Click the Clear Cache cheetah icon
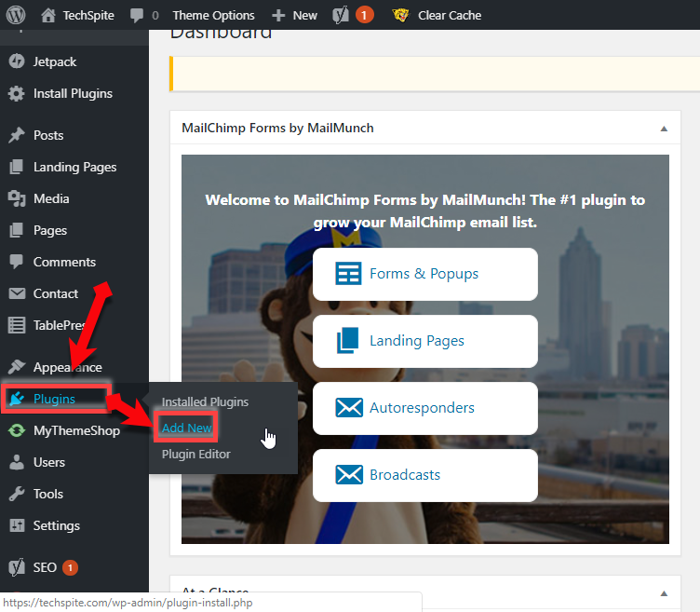Viewport: 700px width, 612px height. 401,15
